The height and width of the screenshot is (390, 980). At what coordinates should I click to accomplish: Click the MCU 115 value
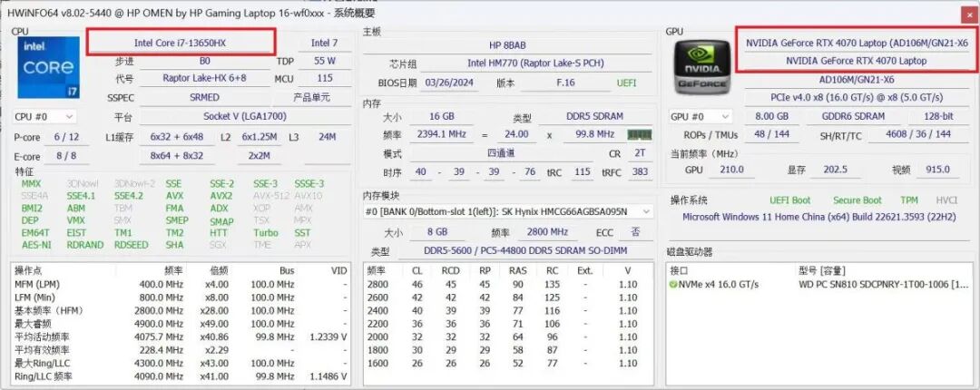pos(324,78)
